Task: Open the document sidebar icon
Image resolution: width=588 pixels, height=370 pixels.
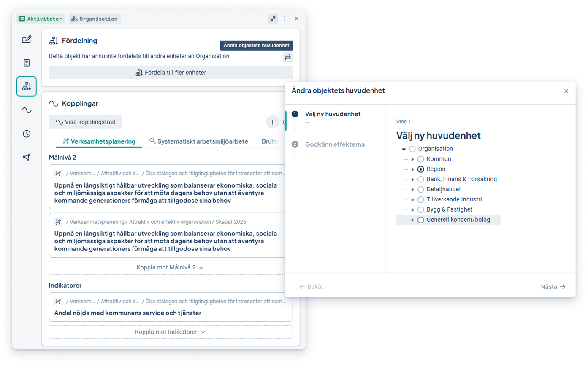Action: tap(27, 63)
